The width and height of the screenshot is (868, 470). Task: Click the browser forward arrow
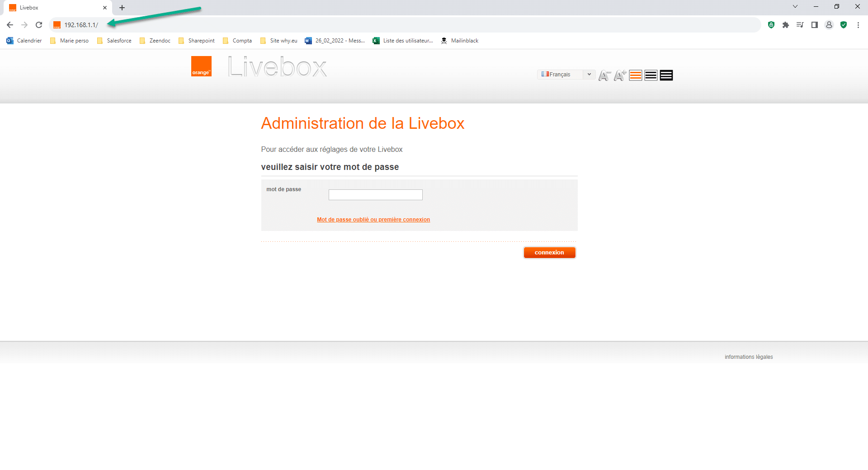coord(24,25)
